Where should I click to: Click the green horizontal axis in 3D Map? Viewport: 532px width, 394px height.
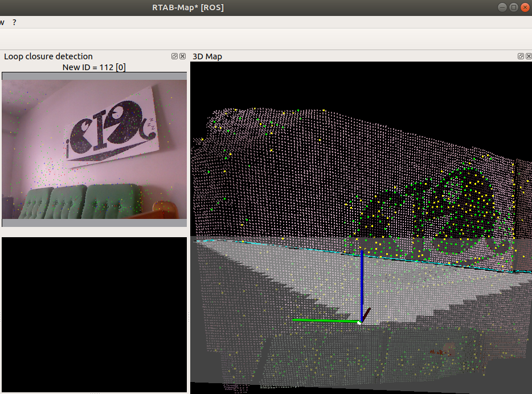pos(325,320)
